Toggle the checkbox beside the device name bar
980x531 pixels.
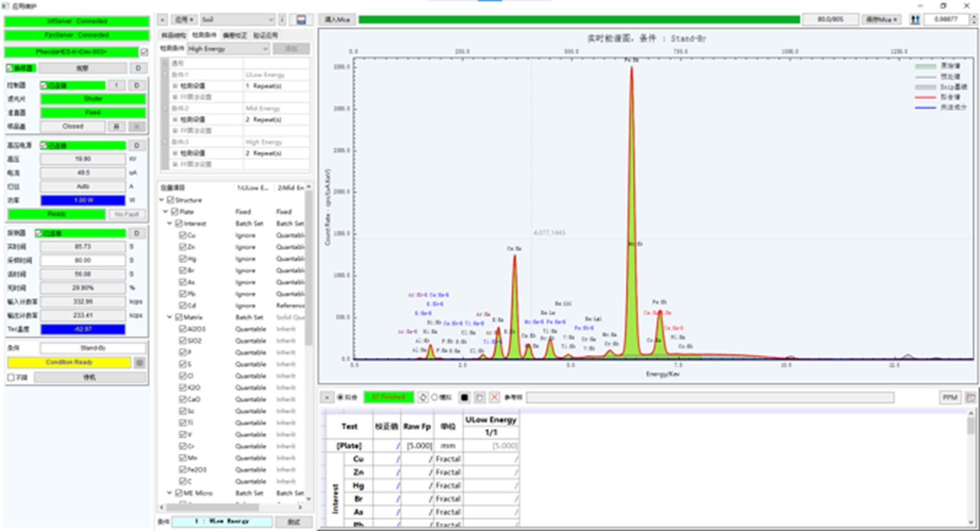144,52
